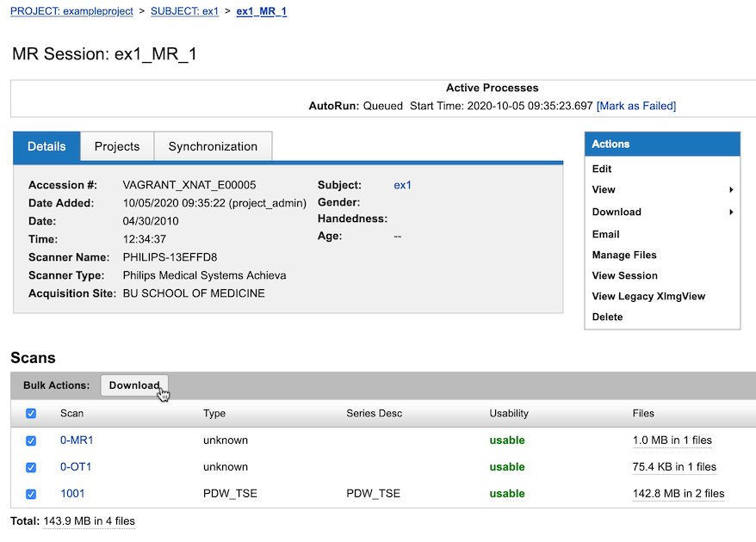Viewport: 756px width, 542px height.
Task: Switch to the Projects tab
Action: 117,147
